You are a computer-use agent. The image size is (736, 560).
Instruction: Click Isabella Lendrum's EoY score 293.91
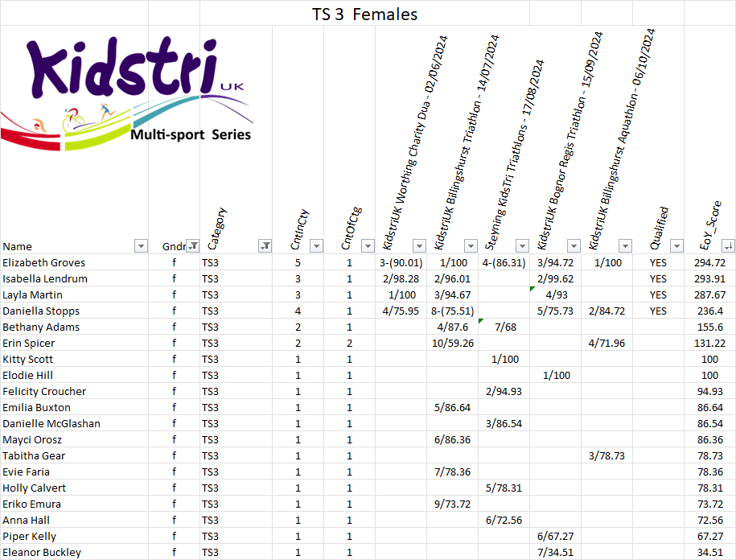coord(709,279)
